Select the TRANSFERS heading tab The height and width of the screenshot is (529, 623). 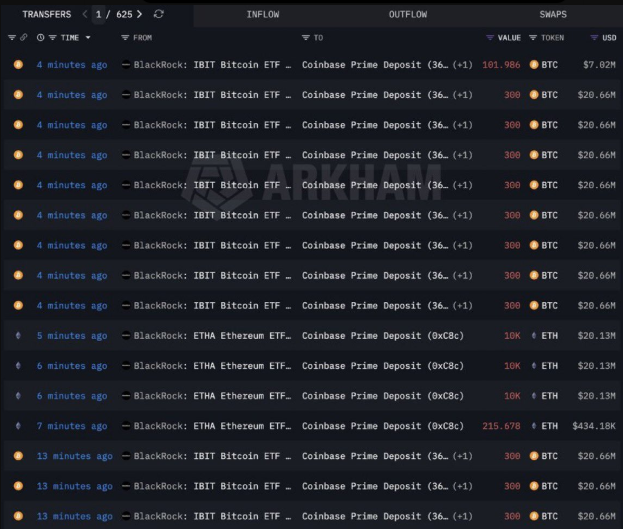point(47,15)
